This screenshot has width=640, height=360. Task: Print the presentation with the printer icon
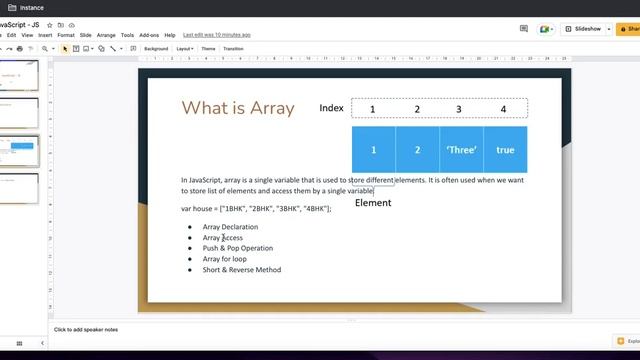[x=20, y=49]
